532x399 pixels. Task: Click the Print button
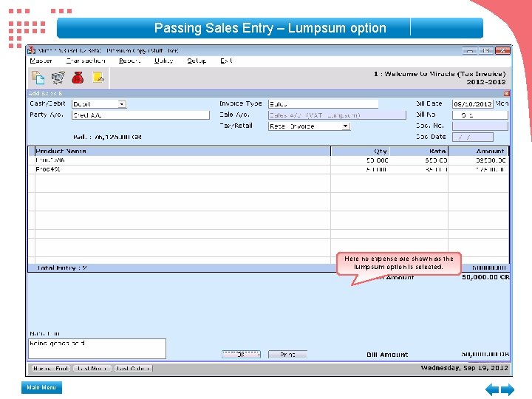click(287, 355)
